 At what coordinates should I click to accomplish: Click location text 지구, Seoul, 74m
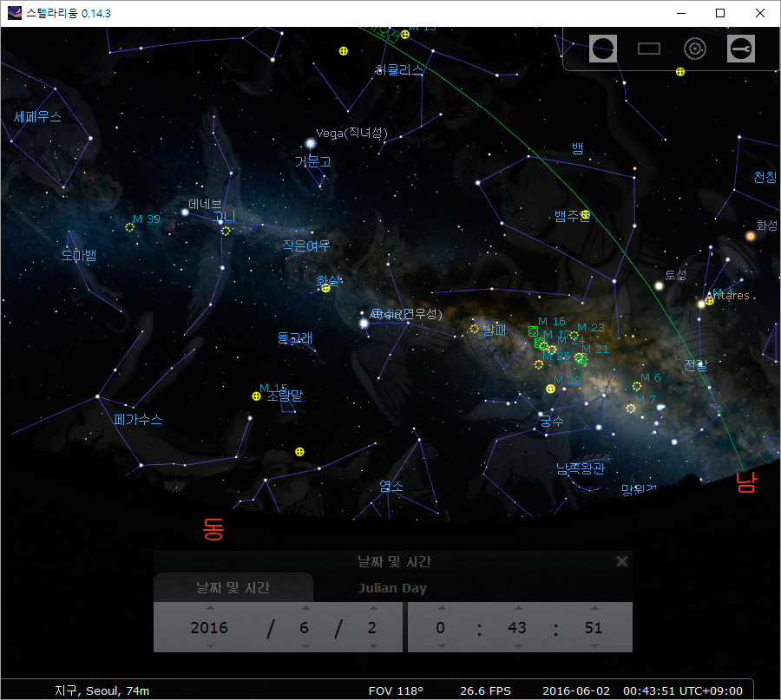click(102, 690)
